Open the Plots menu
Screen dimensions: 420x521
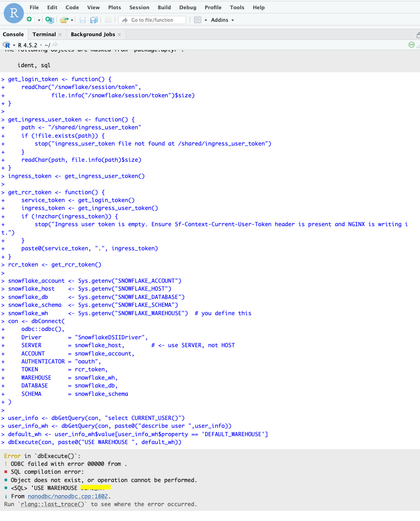114,7
